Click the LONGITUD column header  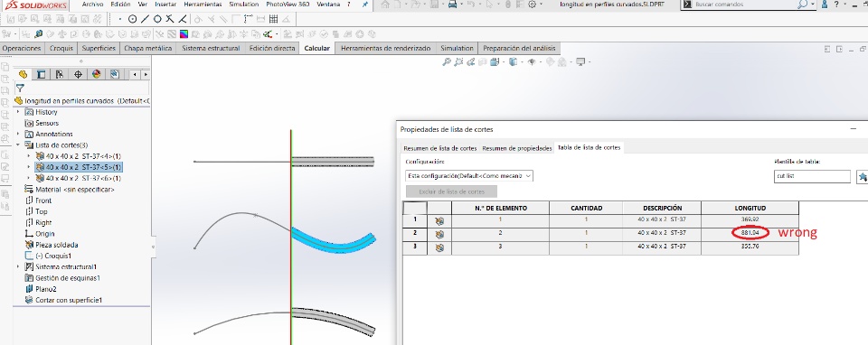(x=750, y=209)
